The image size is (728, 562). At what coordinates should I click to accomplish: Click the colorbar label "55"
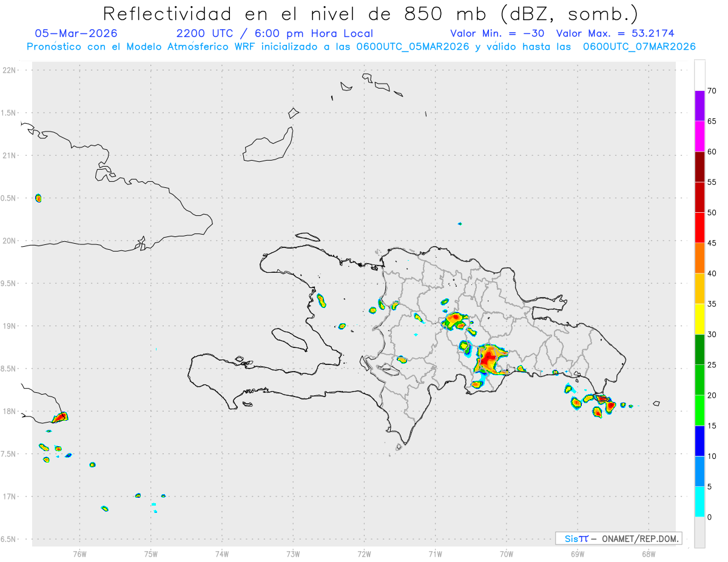point(712,182)
